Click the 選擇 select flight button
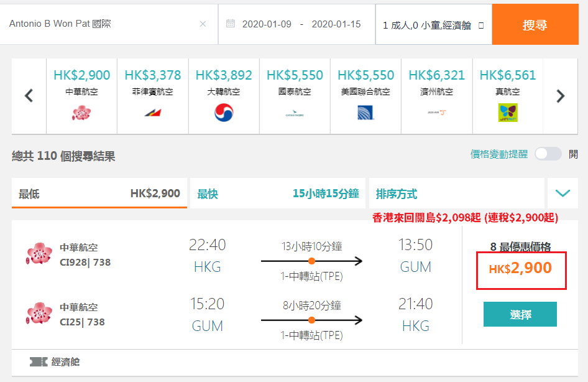The image size is (588, 382). (520, 314)
